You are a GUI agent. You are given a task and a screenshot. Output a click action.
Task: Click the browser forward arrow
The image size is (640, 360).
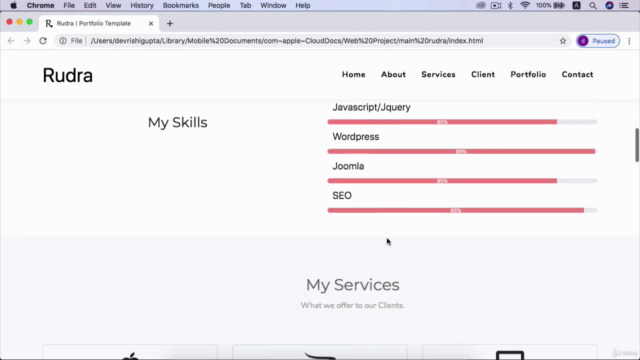pos(27,41)
